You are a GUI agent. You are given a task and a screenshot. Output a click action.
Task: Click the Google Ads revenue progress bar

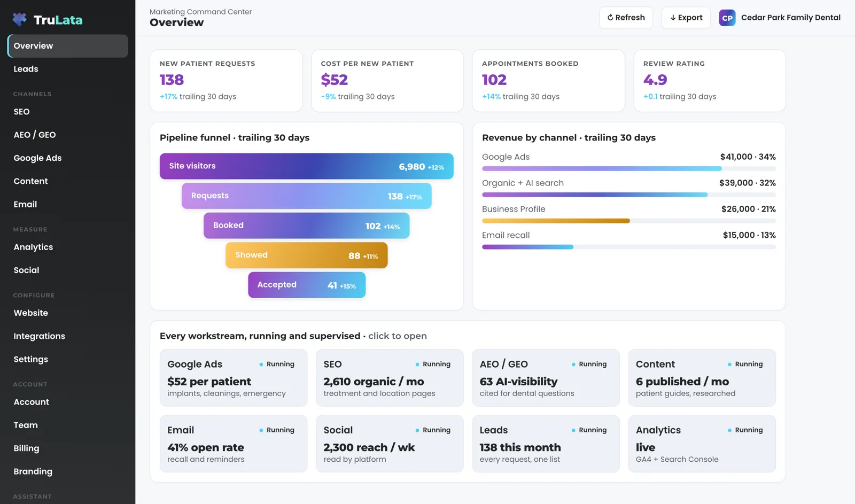[629, 168]
